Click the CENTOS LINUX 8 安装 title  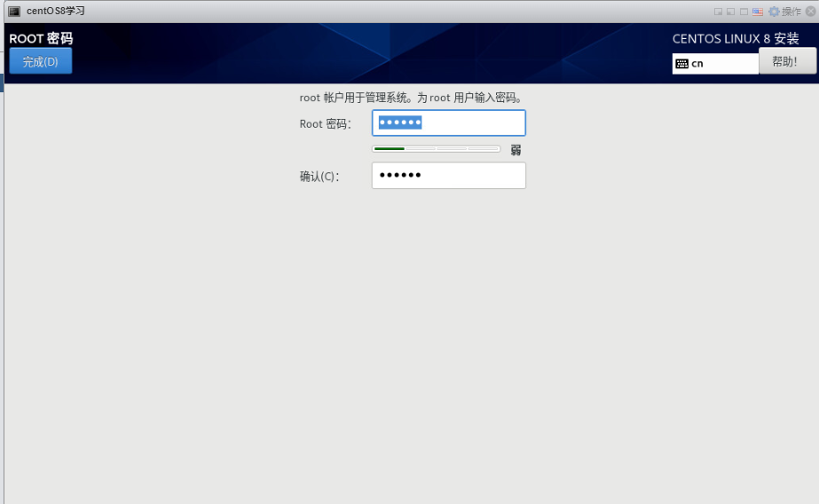click(736, 39)
